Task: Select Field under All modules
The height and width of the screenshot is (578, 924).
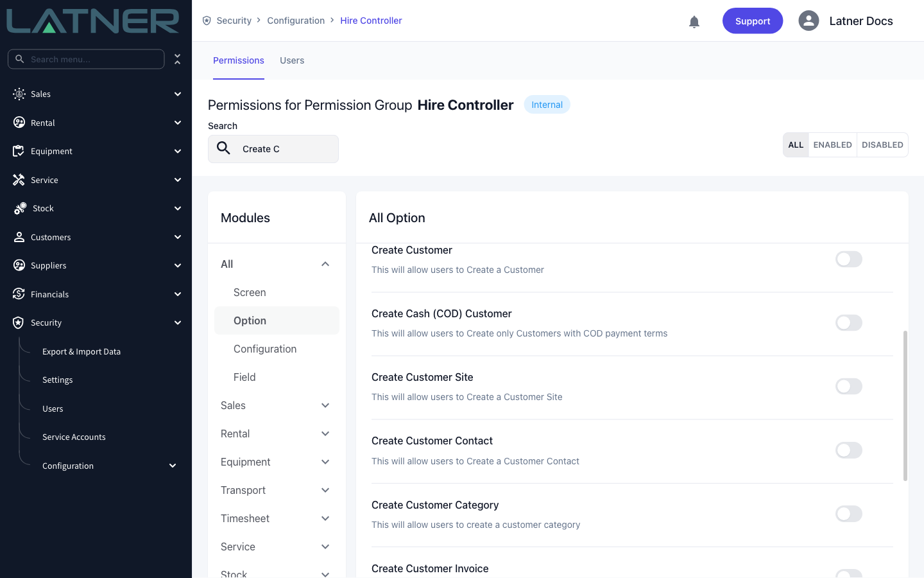Action: [277, 377]
